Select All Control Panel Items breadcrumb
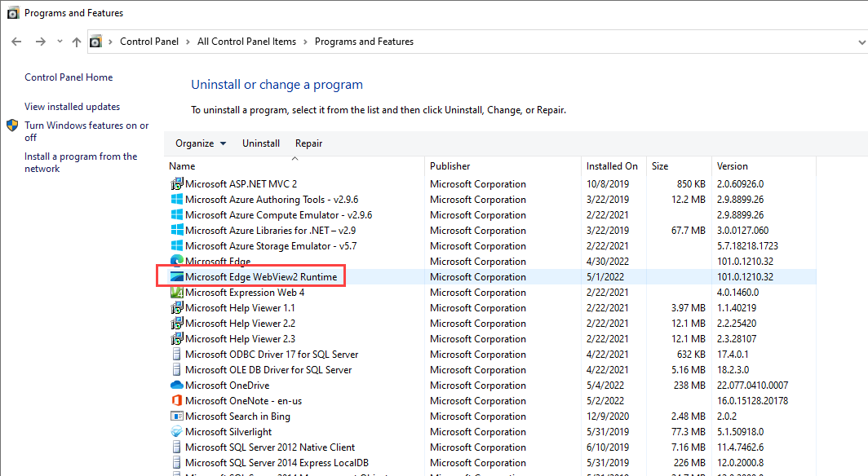This screenshot has width=868, height=476. coord(246,42)
